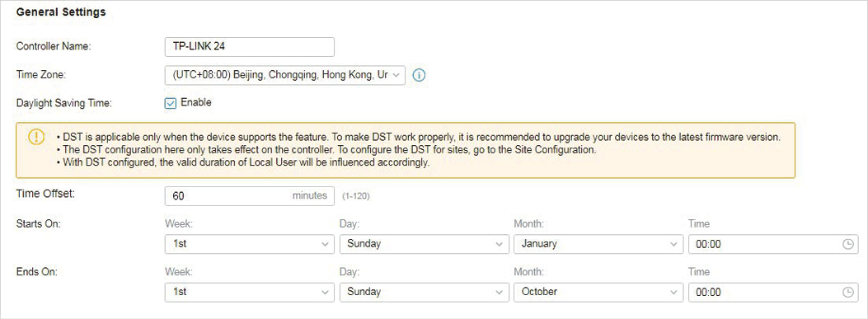Screen dimensions: 868x319
Task: Click the Enable label beside the DST checkbox
Action: click(196, 102)
